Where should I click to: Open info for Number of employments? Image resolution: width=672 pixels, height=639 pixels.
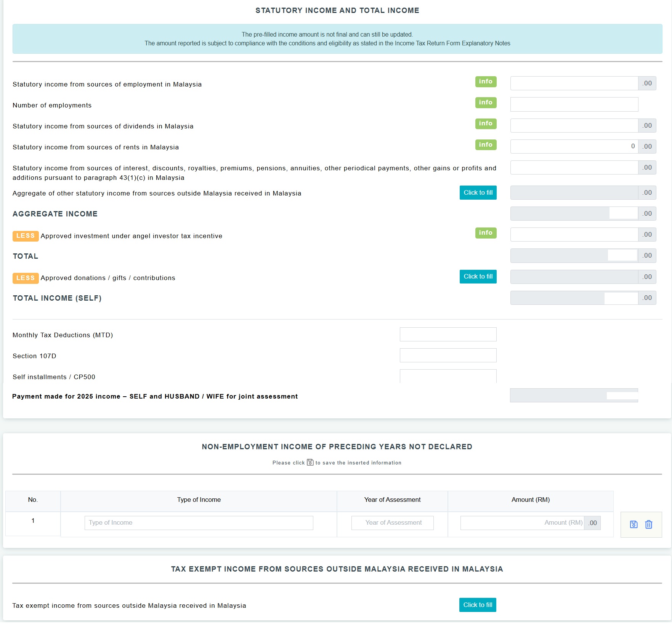[486, 102]
